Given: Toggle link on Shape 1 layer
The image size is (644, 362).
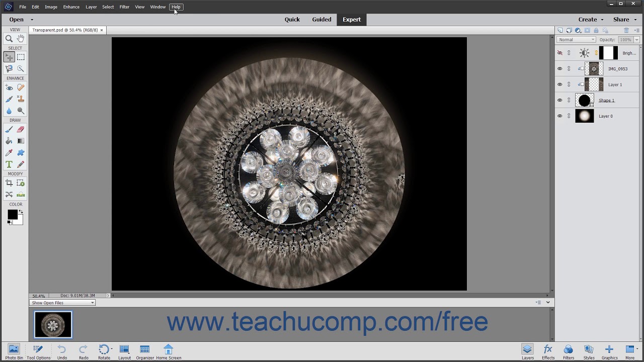Looking at the screenshot, I should (x=569, y=101).
